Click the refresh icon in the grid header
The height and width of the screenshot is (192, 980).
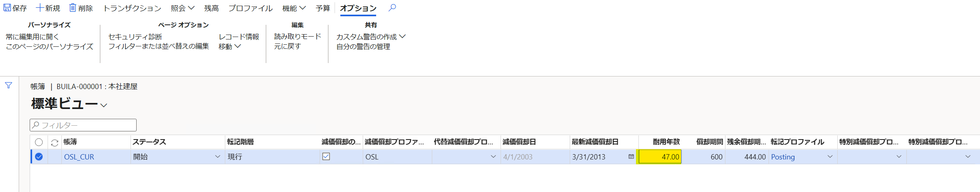coord(54,142)
